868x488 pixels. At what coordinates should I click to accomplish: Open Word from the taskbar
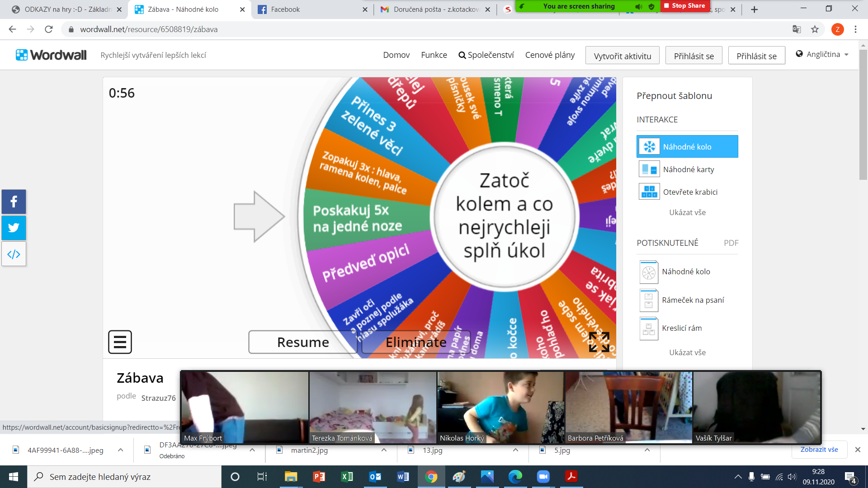(403, 477)
